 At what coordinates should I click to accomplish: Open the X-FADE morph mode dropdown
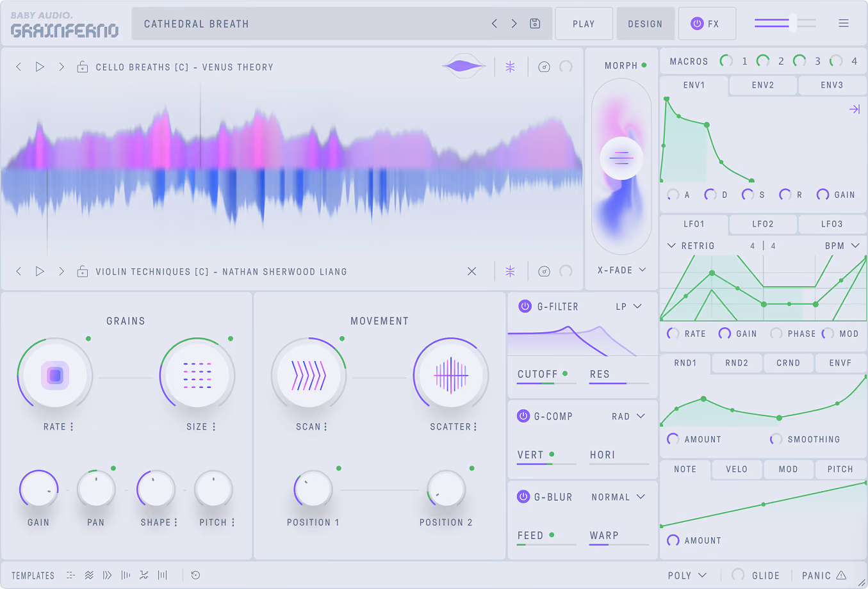[x=621, y=270]
